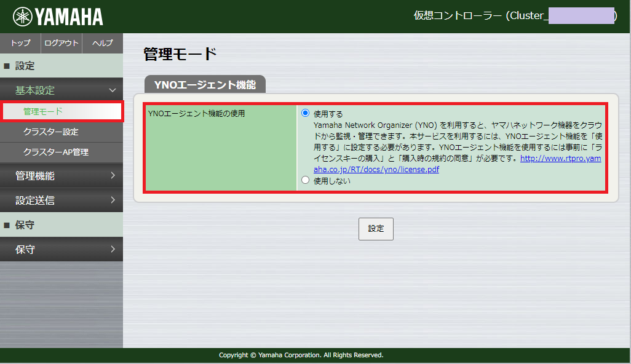
Task: Click the Yamaha tuning fork logo
Action: pyautogui.click(x=23, y=17)
